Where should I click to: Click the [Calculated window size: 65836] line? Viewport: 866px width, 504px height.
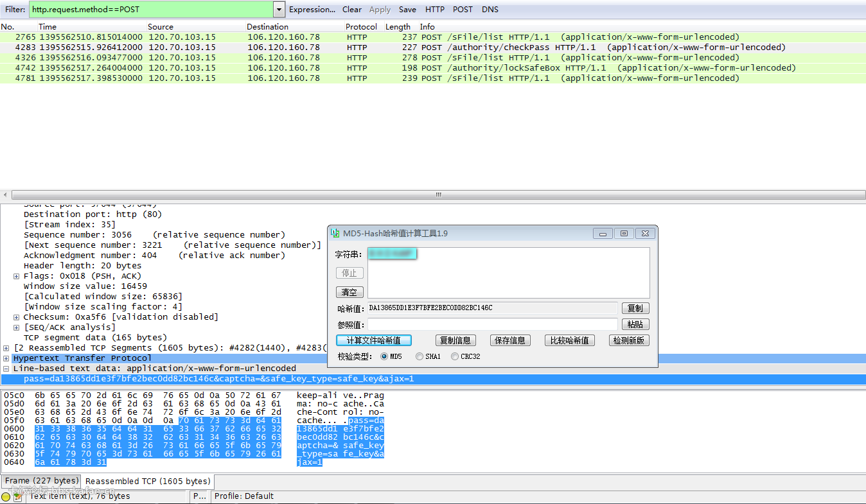[x=103, y=297]
